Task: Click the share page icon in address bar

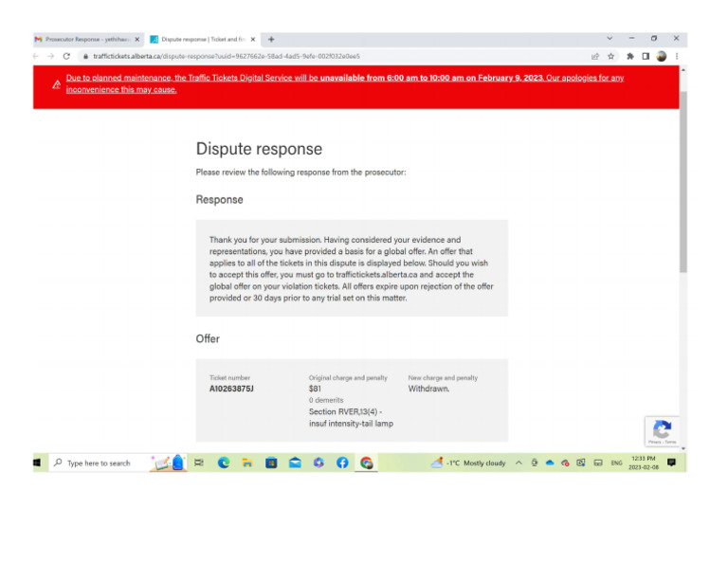Action: pyautogui.click(x=595, y=56)
